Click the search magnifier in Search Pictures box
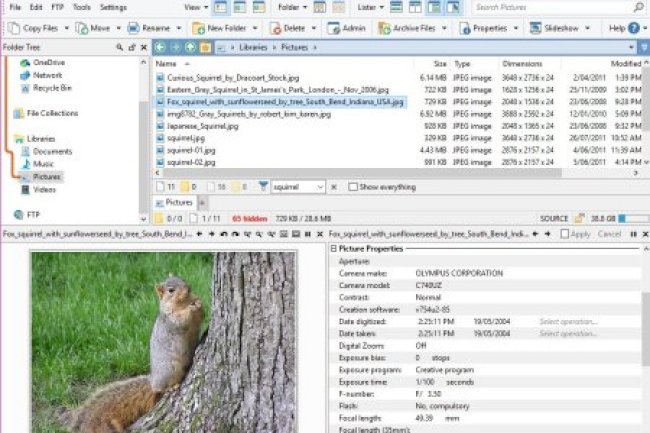The height and width of the screenshot is (433, 650). 639,7
